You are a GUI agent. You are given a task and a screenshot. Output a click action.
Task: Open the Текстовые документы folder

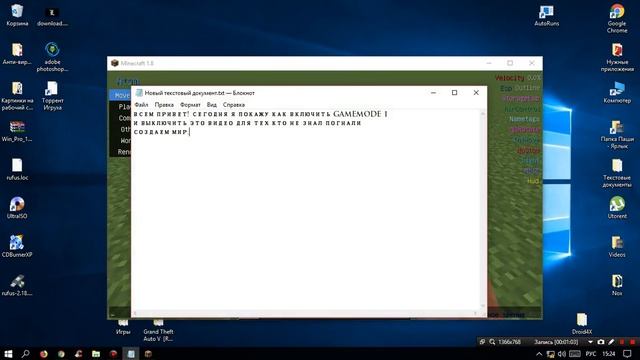coord(617,173)
